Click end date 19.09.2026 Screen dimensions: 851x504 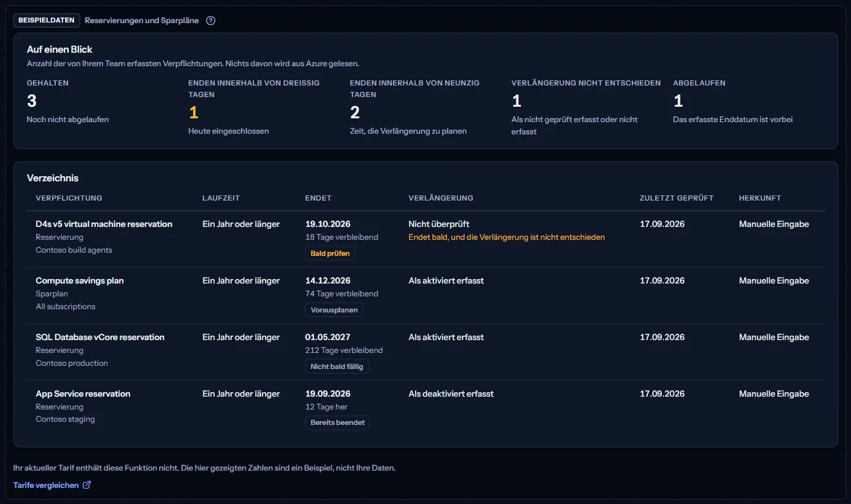[x=328, y=394]
